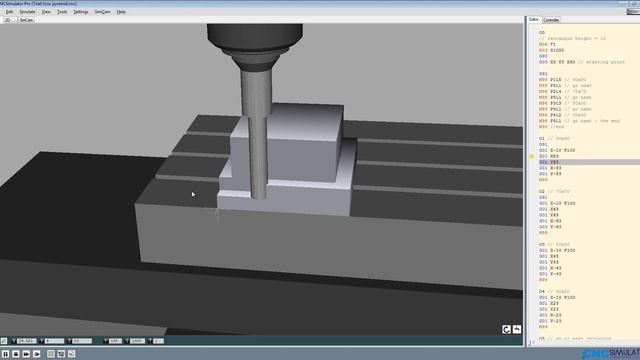Click the 'Z-10 F100' line under O2

point(557,203)
